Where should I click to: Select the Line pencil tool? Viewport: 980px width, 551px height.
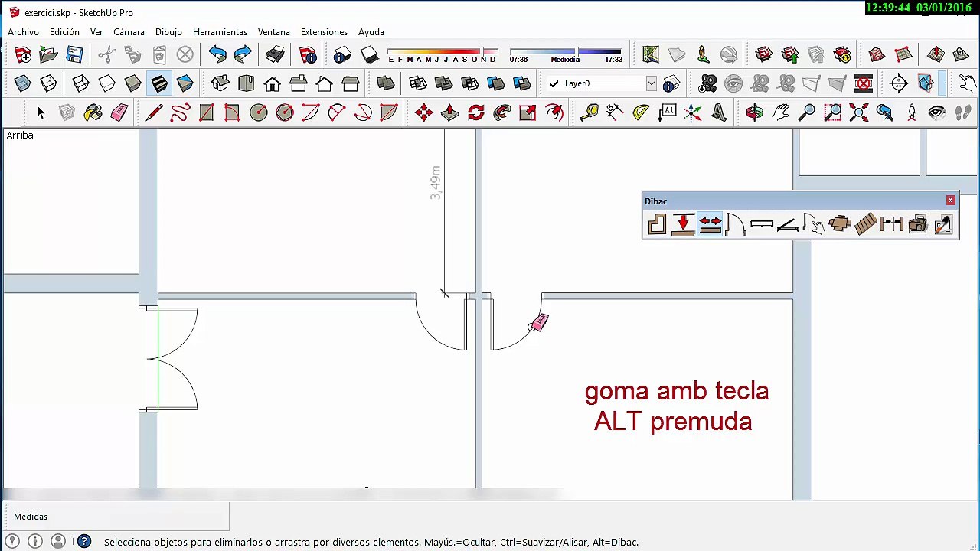pos(154,112)
